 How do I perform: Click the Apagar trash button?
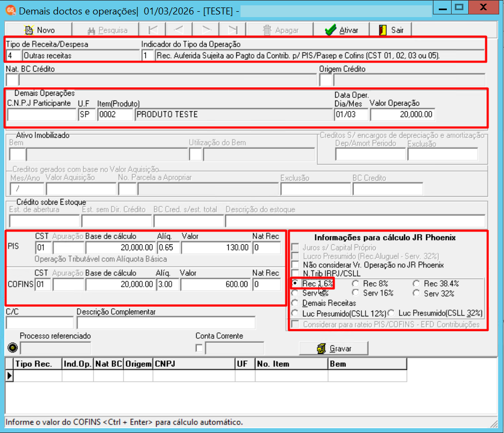click(280, 30)
